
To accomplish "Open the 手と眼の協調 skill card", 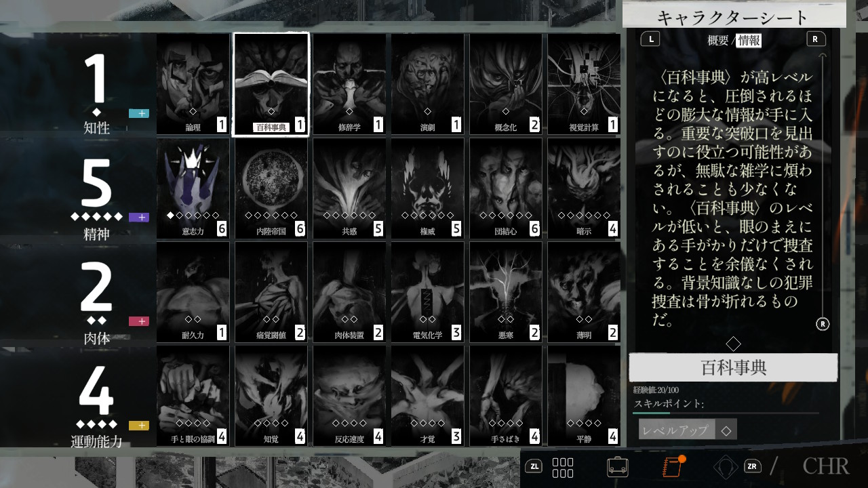I will 193,396.
